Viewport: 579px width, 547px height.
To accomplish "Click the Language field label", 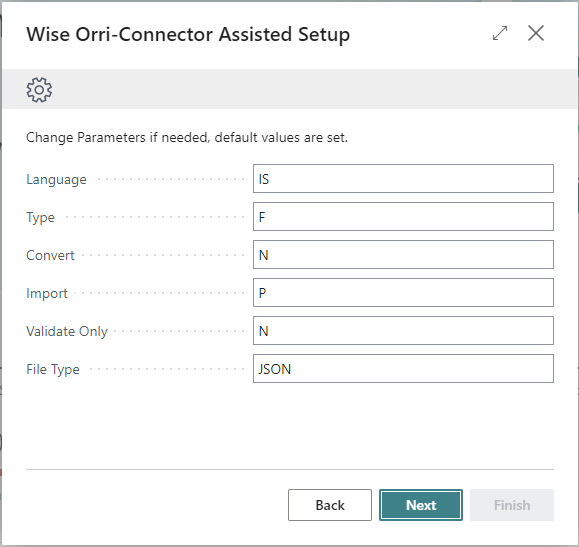I will click(x=56, y=180).
